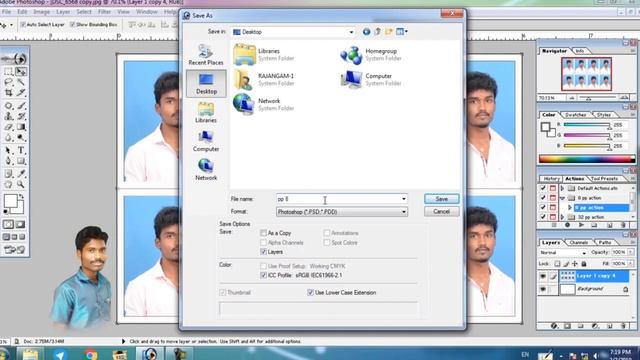
Task: Open Telegram from the taskbar
Action: 60,354
